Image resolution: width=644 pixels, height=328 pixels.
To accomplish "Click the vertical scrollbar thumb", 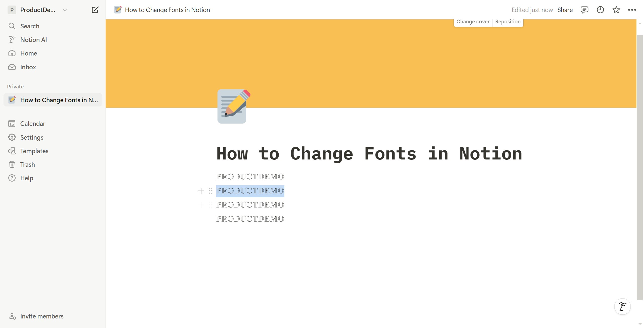I will [640, 167].
